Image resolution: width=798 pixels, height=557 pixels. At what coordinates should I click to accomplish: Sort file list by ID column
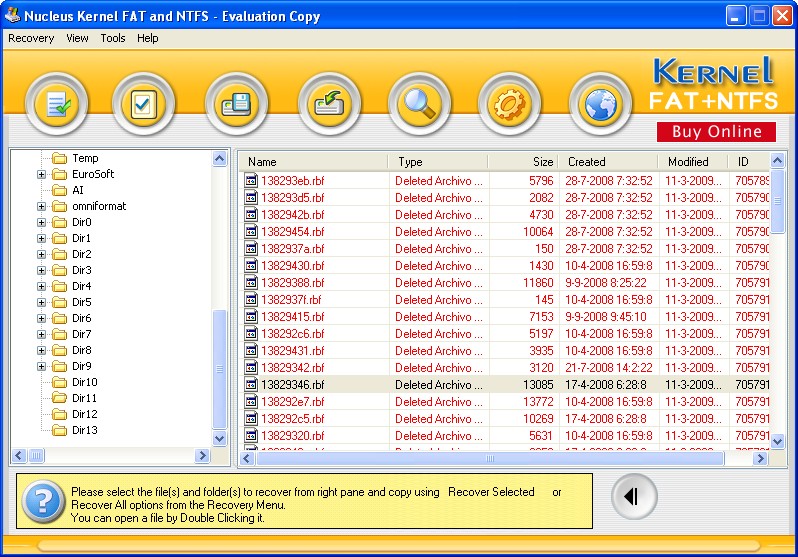coord(749,162)
